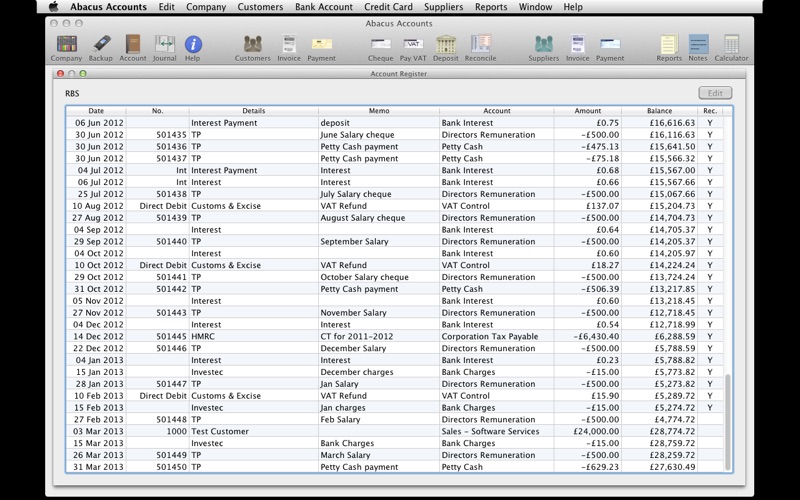
Task: Open the Suppliers menu
Action: pos(444,7)
